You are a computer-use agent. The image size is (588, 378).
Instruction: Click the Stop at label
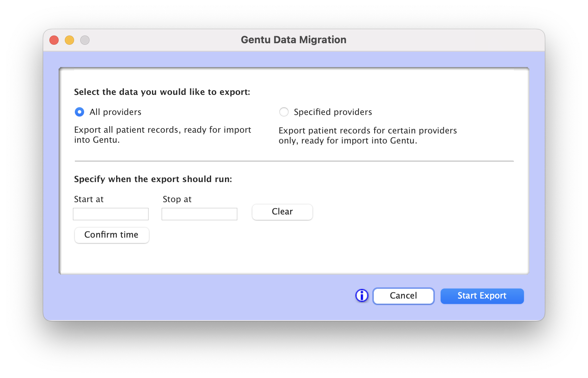tap(177, 199)
